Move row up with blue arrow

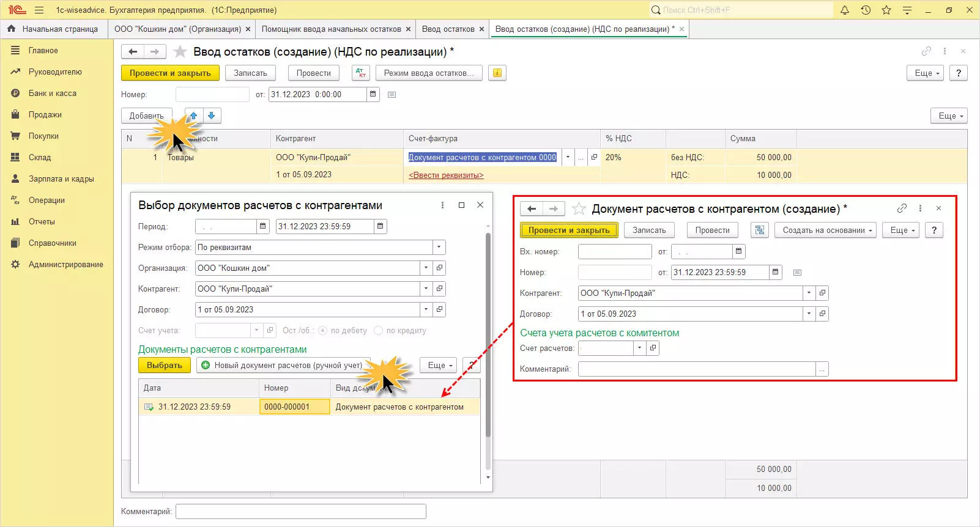[x=194, y=116]
